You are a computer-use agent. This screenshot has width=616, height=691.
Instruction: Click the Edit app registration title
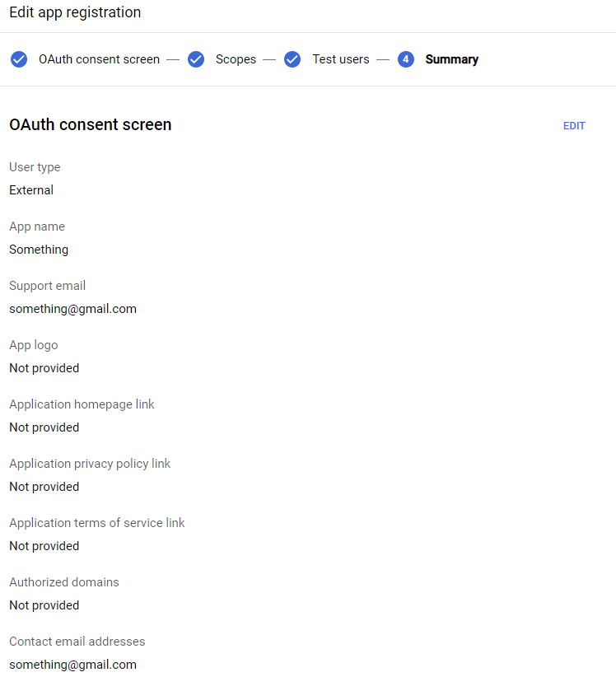coord(75,12)
